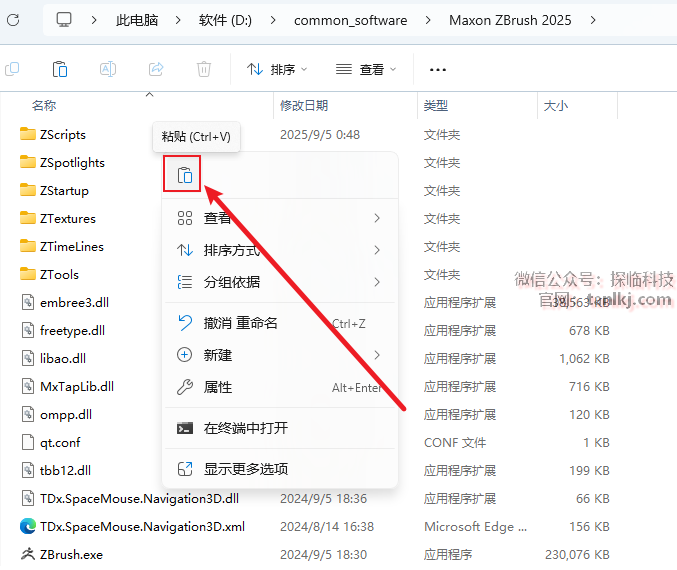The image size is (677, 570).
Task: Select the ZTextures folder icon
Action: tap(28, 218)
